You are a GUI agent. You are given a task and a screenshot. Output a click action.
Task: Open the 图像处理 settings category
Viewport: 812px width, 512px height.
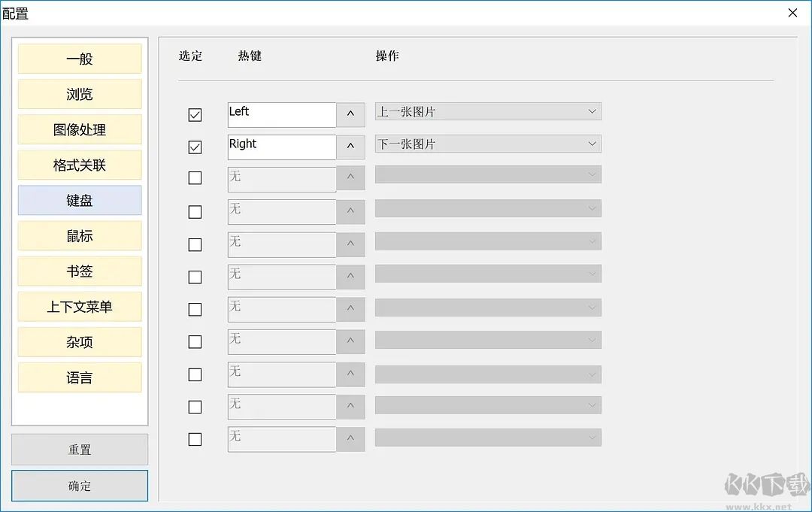(79, 129)
